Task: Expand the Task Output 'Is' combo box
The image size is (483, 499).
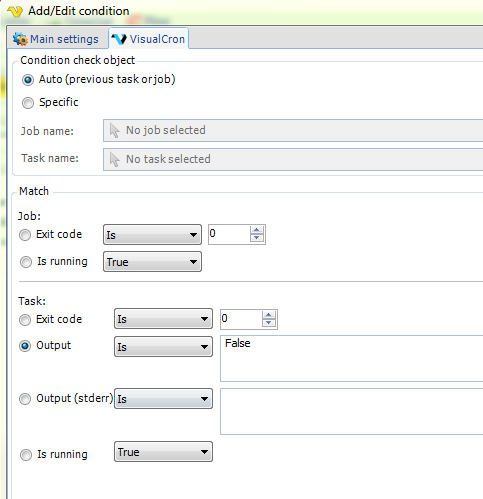Action: [x=163, y=347]
